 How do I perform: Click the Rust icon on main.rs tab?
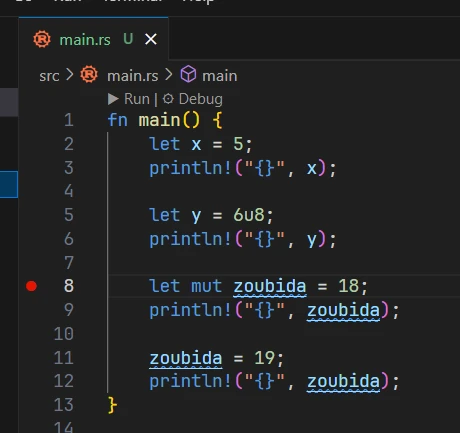click(42, 39)
